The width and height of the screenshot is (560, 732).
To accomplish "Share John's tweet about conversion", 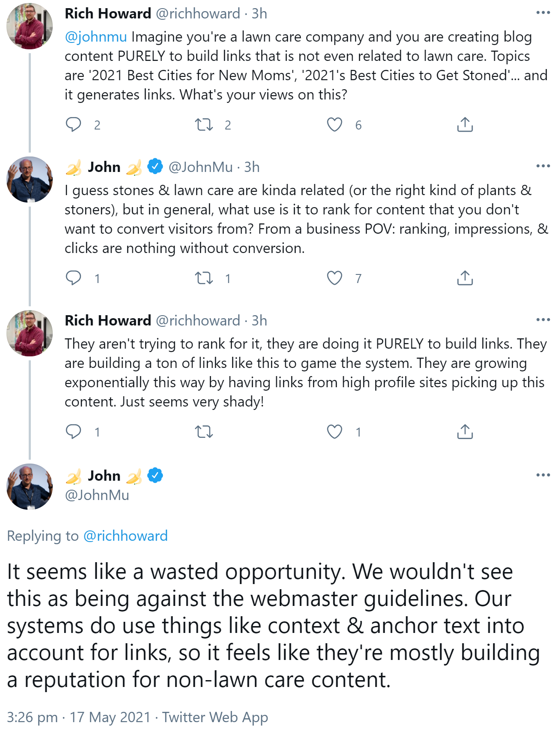I will pyautogui.click(x=465, y=278).
